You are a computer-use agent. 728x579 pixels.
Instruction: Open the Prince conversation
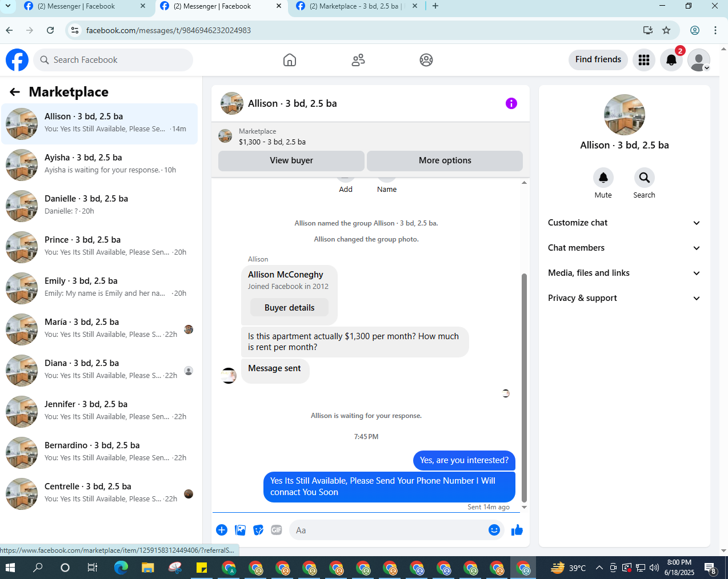[99, 247]
